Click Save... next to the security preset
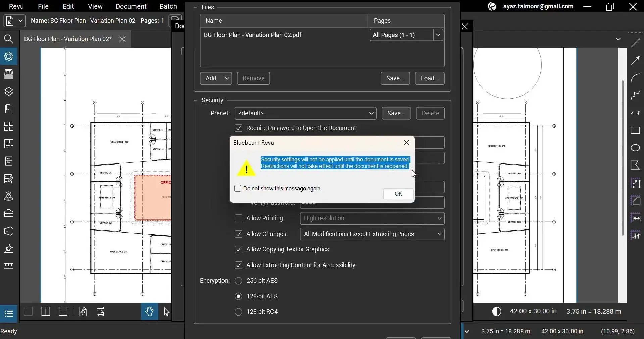This screenshot has width=644, height=339. click(x=396, y=113)
